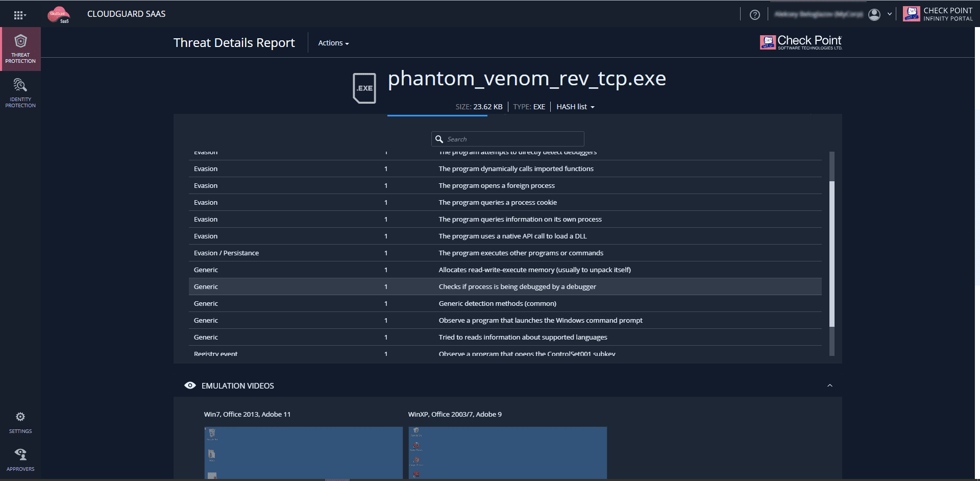980x481 pixels.
Task: Play the WinXP, Office 2003/7 emulation video
Action: click(x=507, y=452)
